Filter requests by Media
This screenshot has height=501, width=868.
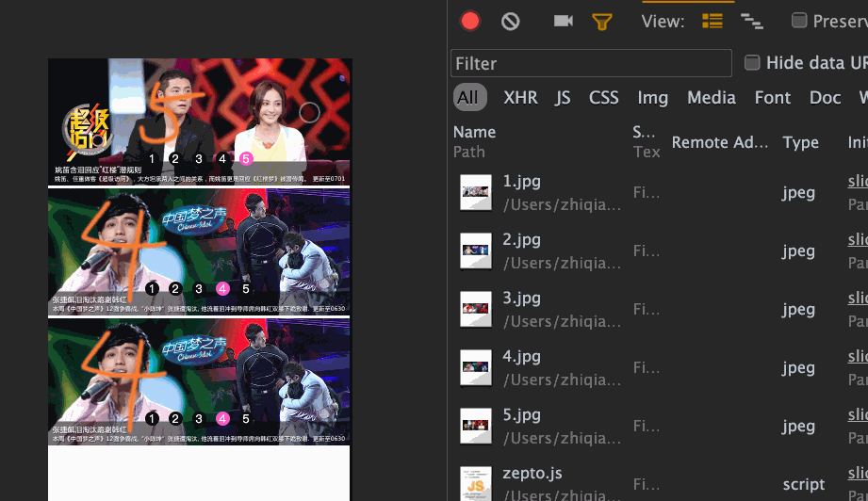point(712,98)
